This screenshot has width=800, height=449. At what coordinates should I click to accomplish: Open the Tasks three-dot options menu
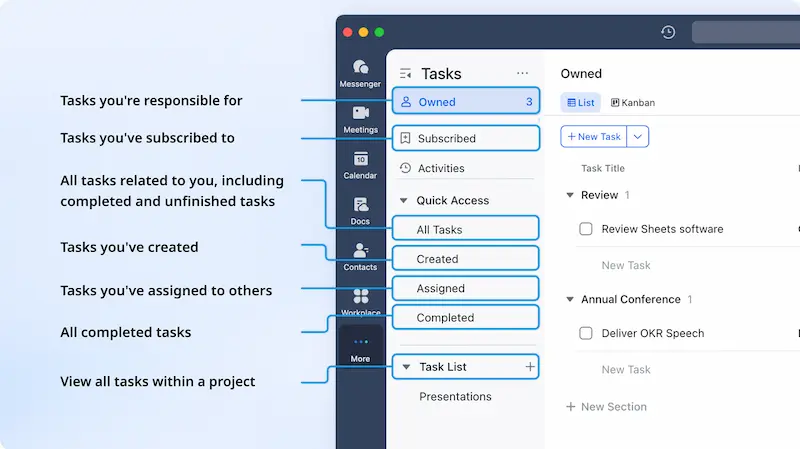click(x=522, y=73)
